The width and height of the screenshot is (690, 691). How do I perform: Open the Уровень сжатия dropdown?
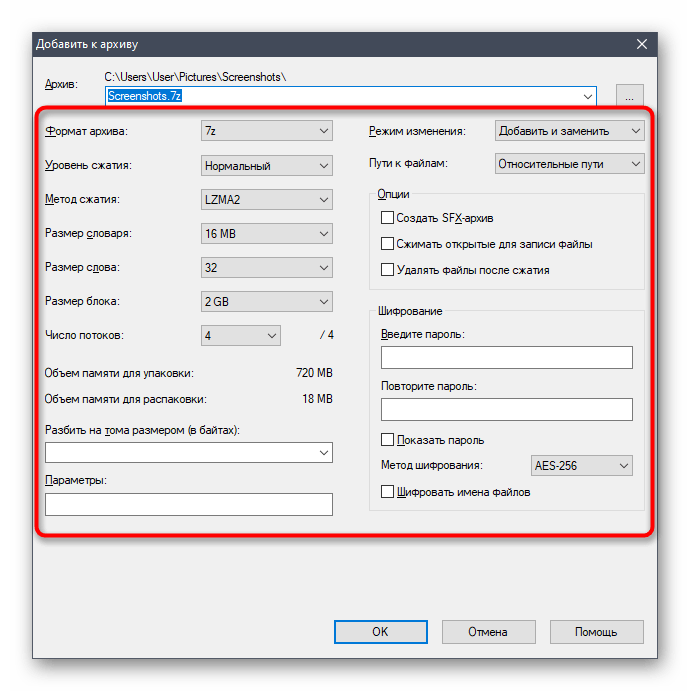click(x=267, y=166)
